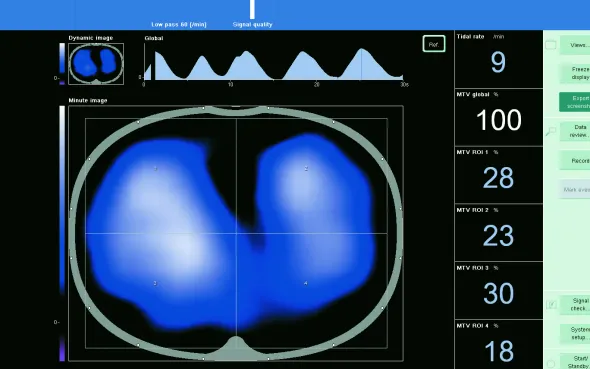The height and width of the screenshot is (369, 590).
Task: Open Data review...
Action: pyautogui.click(x=576, y=131)
